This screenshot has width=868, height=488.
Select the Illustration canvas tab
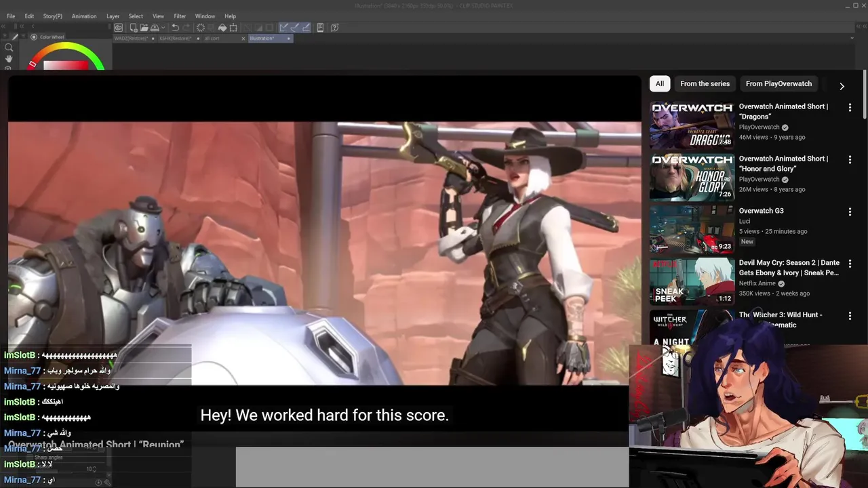pyautogui.click(x=271, y=39)
